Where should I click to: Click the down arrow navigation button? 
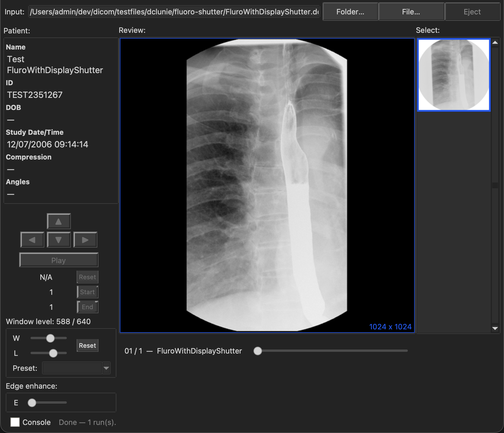coord(58,240)
